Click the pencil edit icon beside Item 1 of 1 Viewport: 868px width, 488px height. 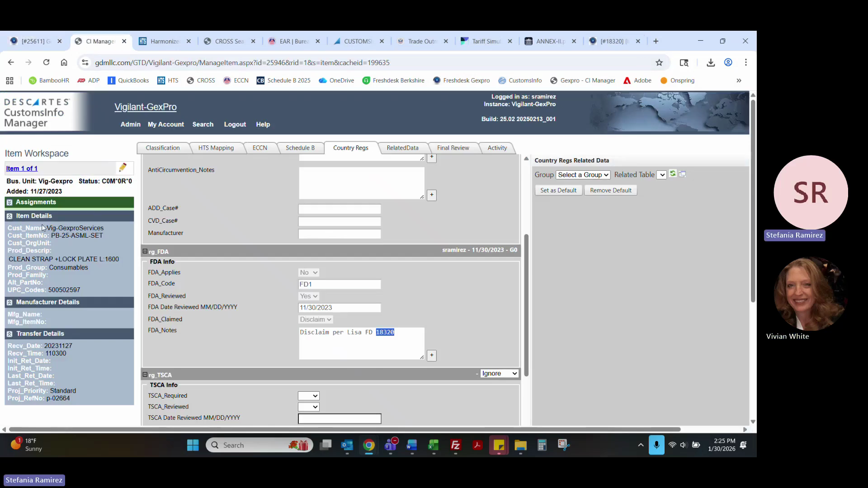click(123, 168)
